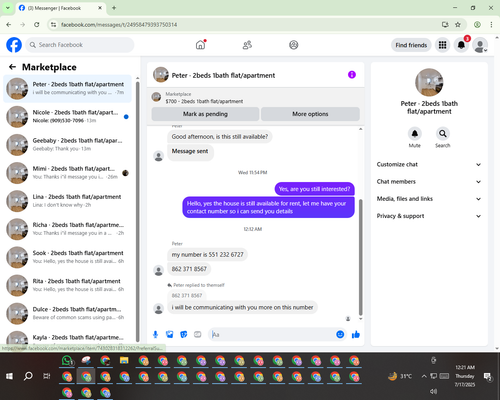Screen dimensions: 500x400
Task: Open Geebaby's 2beds 1bath conversation
Action: (x=67, y=145)
